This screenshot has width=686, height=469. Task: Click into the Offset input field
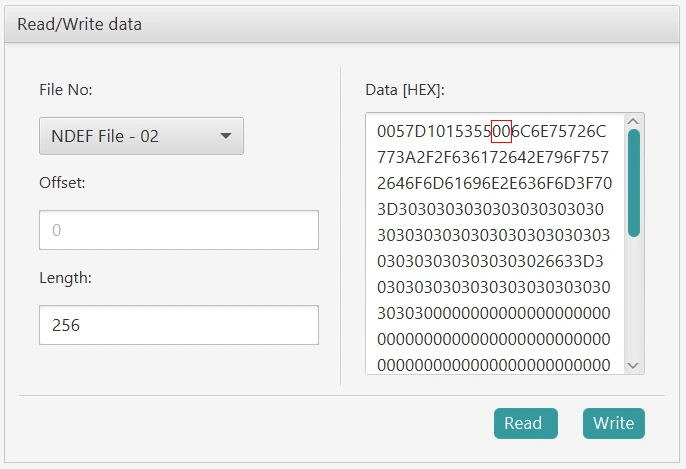pos(178,230)
